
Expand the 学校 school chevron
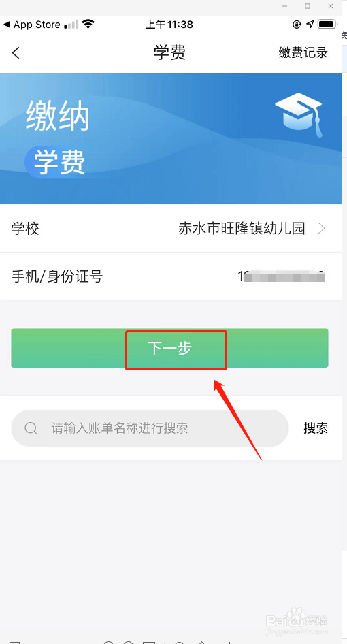[x=322, y=228]
